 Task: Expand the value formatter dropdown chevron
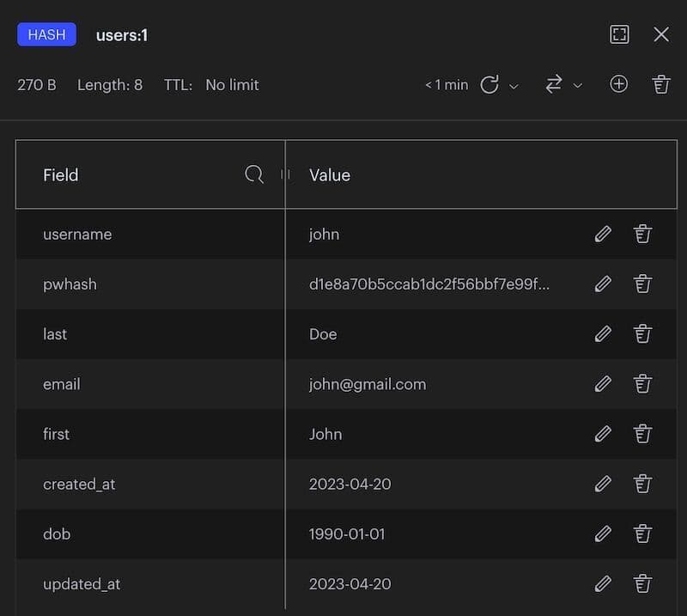point(577,86)
